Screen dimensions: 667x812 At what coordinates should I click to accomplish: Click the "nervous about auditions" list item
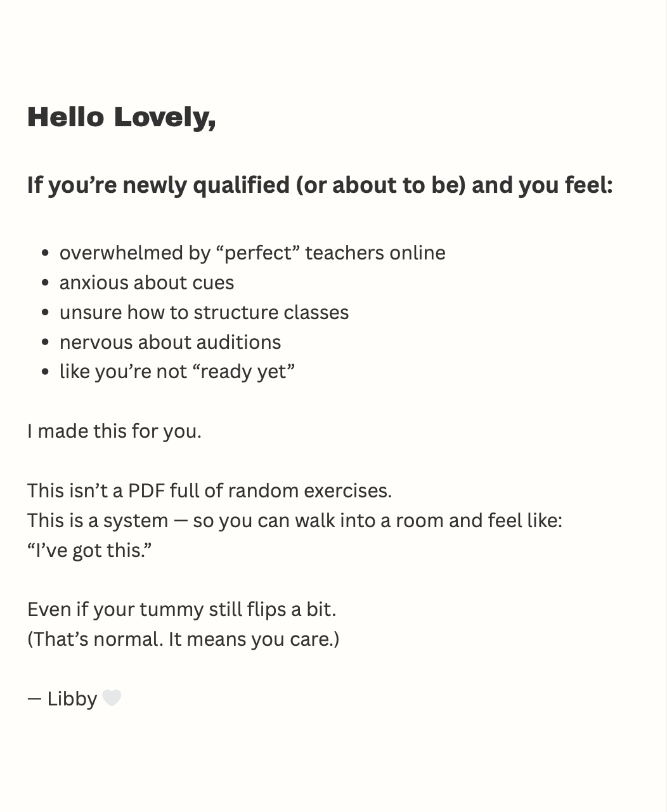(x=170, y=342)
